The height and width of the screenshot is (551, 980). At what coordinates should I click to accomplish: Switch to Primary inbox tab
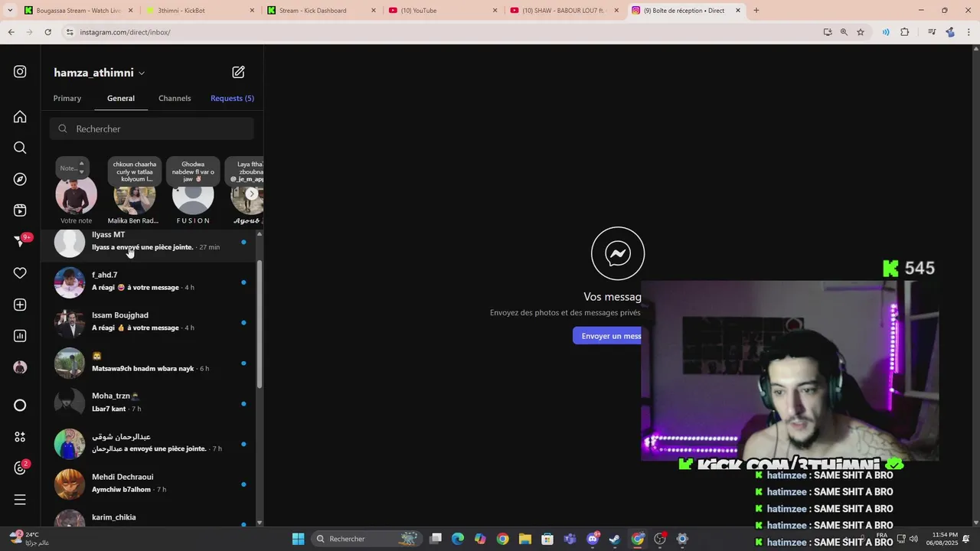(67, 98)
